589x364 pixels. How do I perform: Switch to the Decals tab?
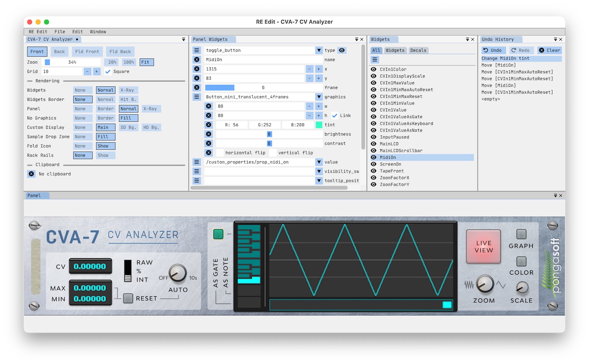point(418,50)
